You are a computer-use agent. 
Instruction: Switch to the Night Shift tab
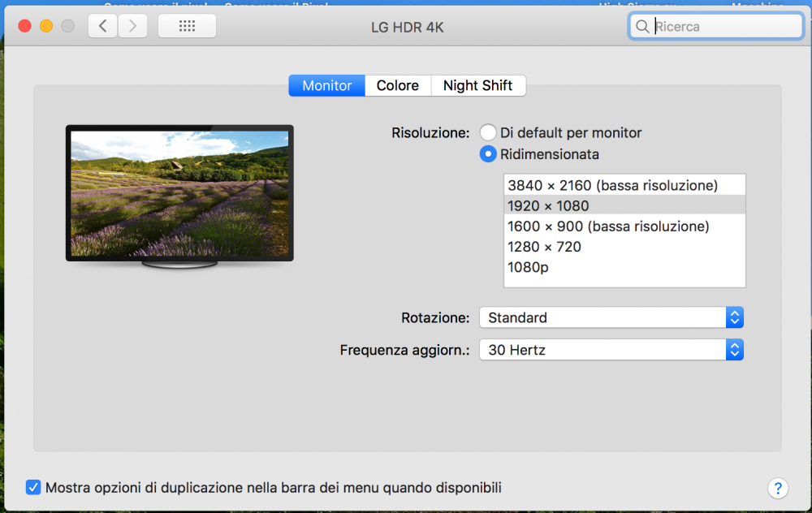(x=478, y=85)
